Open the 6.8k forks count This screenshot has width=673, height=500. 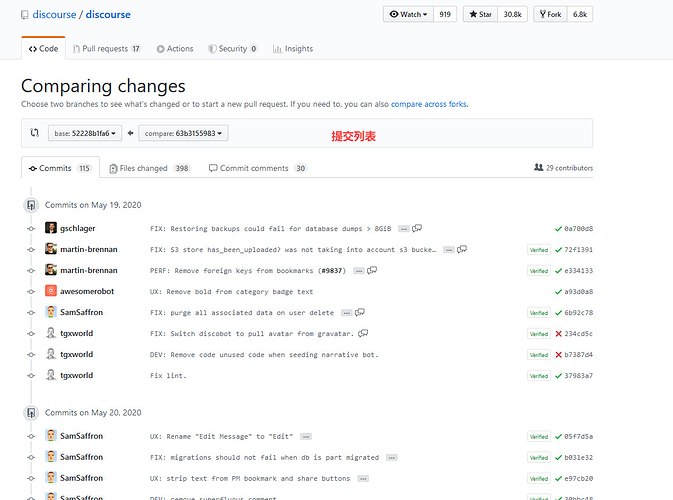pos(580,14)
